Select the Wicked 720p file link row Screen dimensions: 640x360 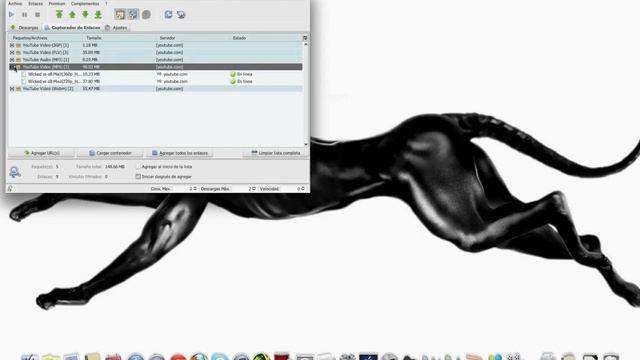click(x=156, y=81)
